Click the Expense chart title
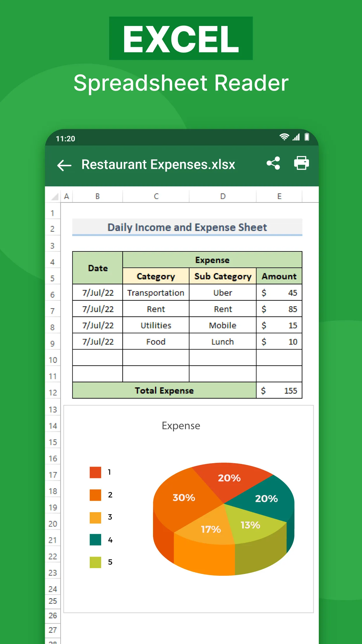 181,426
